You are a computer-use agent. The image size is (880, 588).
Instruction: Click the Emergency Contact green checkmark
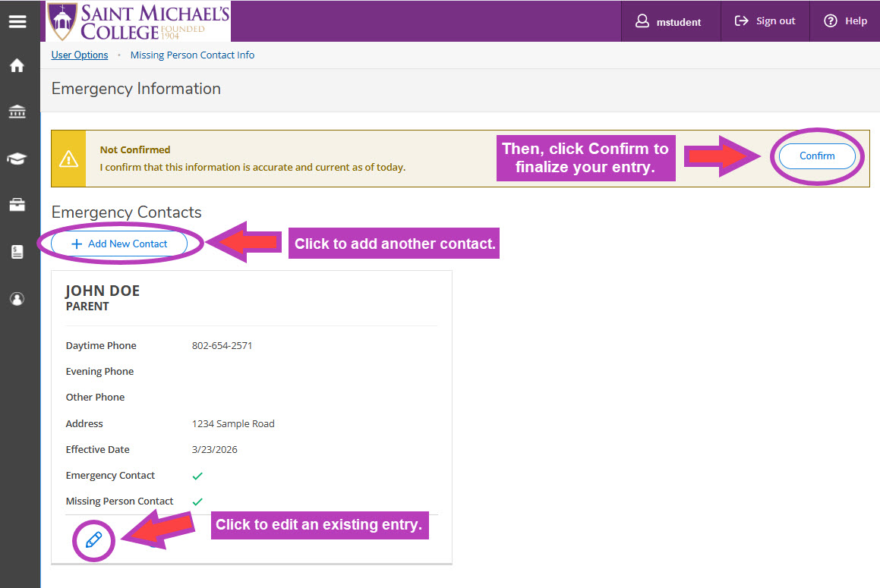coord(197,476)
